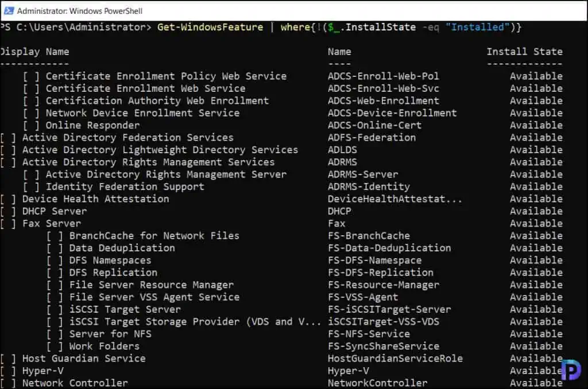Click the iSCSITarget-VSS-VDS name
This screenshot has height=389, width=588.
pyautogui.click(x=383, y=322)
